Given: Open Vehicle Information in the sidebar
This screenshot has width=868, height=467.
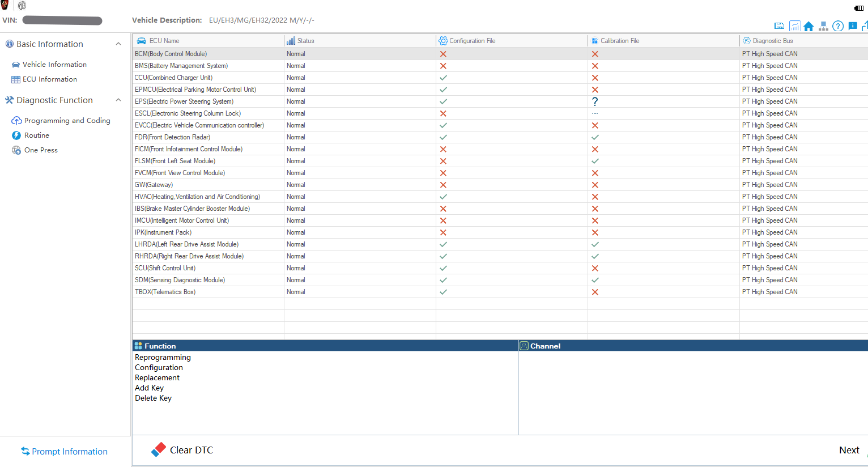Looking at the screenshot, I should click(x=54, y=65).
